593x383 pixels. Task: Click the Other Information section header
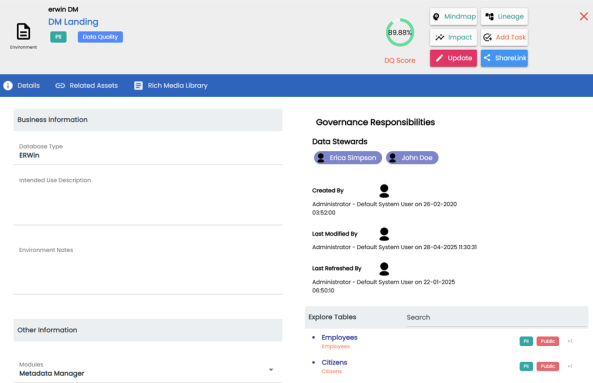tap(148, 330)
